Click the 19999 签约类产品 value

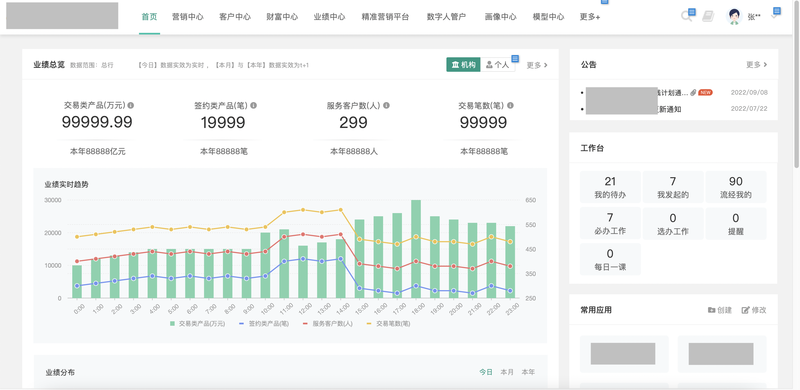coord(223,122)
